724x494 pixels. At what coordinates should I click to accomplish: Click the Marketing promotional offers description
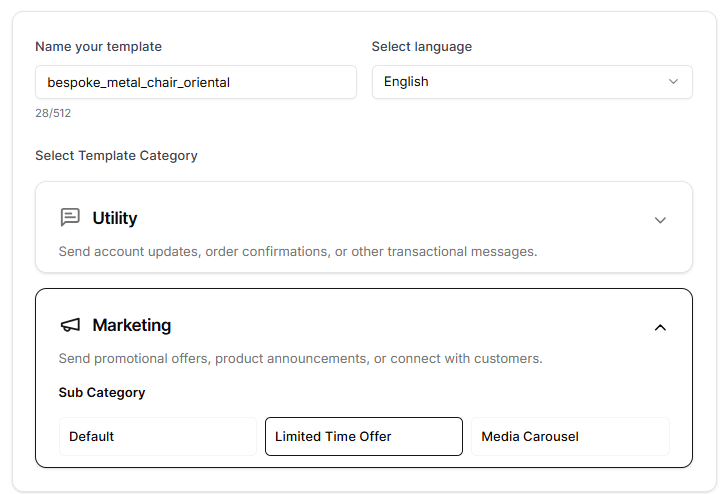300,358
